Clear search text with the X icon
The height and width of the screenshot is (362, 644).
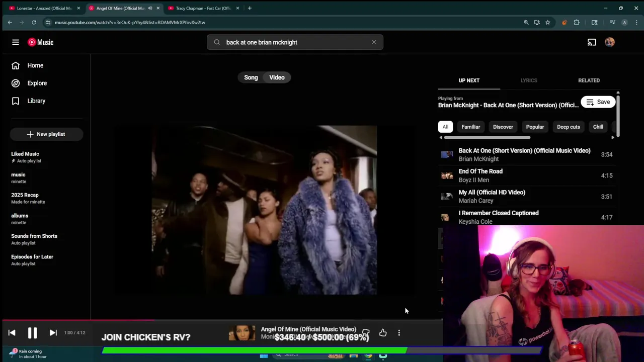[x=374, y=42]
